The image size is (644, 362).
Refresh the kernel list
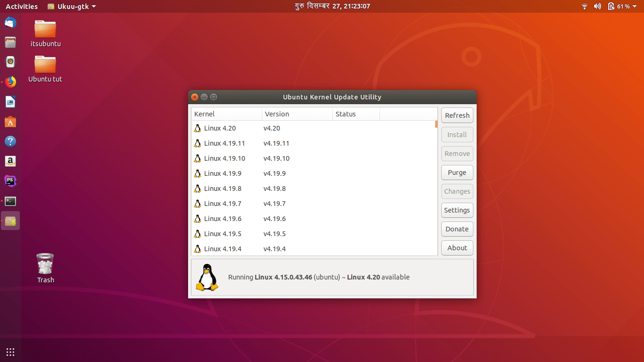(457, 115)
